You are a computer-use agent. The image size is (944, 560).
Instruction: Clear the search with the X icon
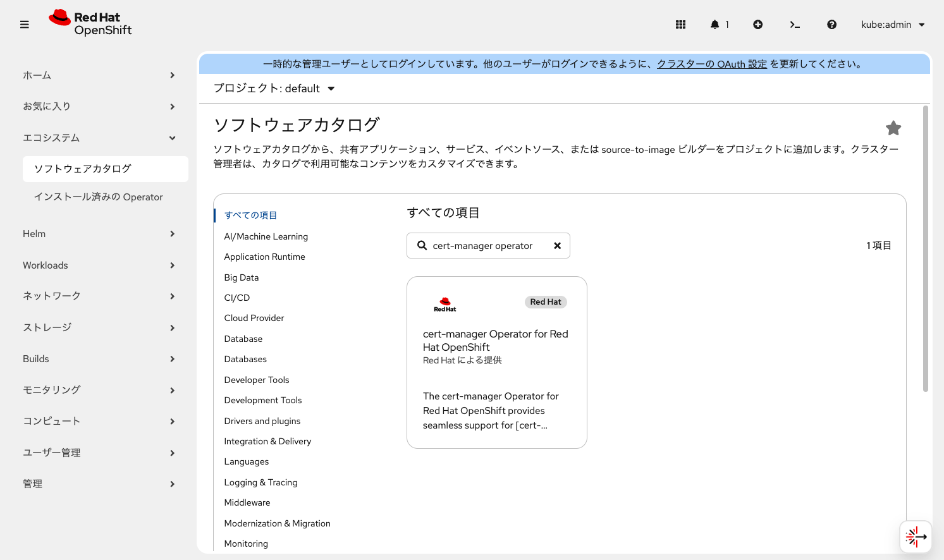(x=557, y=245)
